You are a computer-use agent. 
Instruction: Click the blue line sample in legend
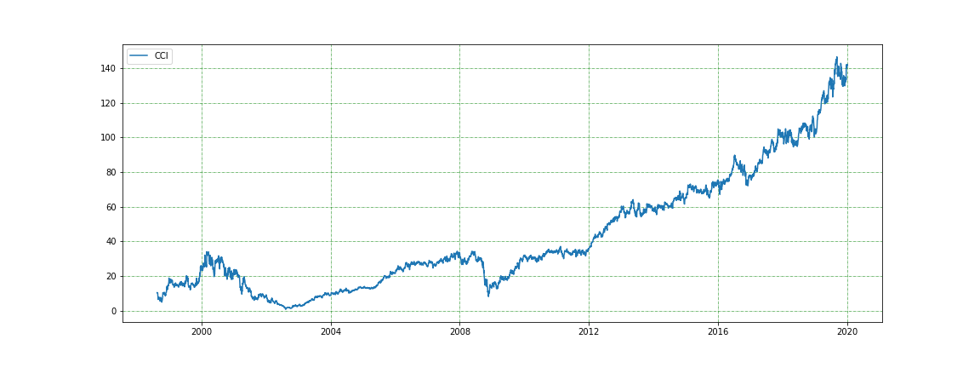pos(139,56)
